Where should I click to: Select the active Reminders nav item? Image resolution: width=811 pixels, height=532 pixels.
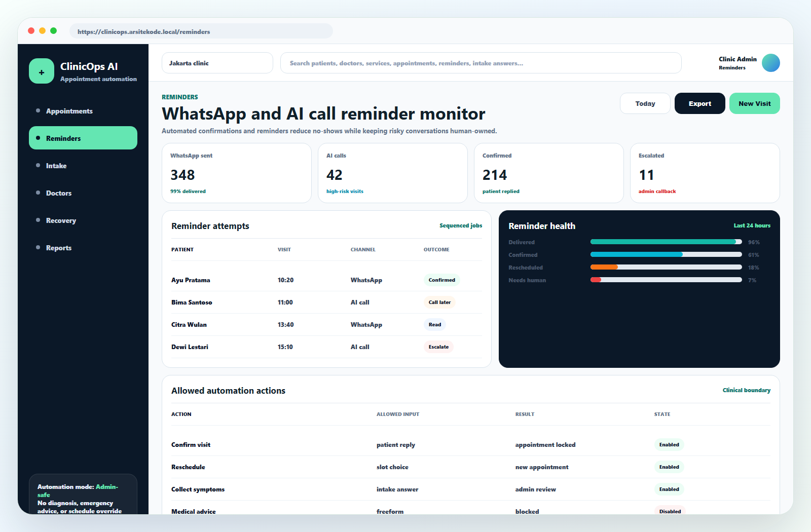83,138
